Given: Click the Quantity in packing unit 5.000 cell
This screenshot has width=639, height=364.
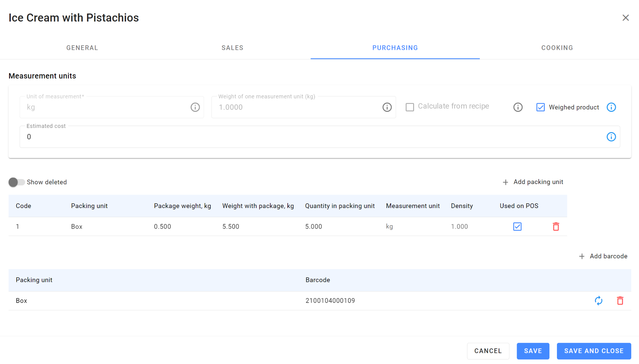Looking at the screenshot, I should coord(314,226).
